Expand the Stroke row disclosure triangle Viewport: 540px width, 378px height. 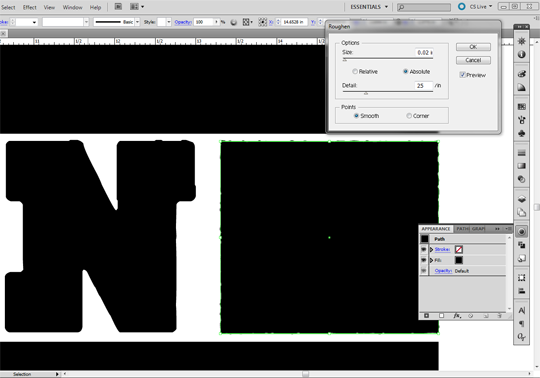pos(431,249)
